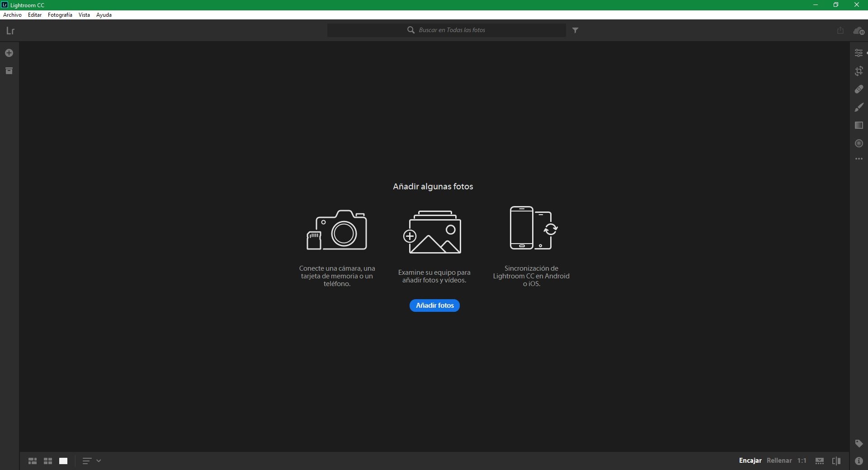868x470 pixels.
Task: Switch to Photo Grid view
Action: point(33,461)
